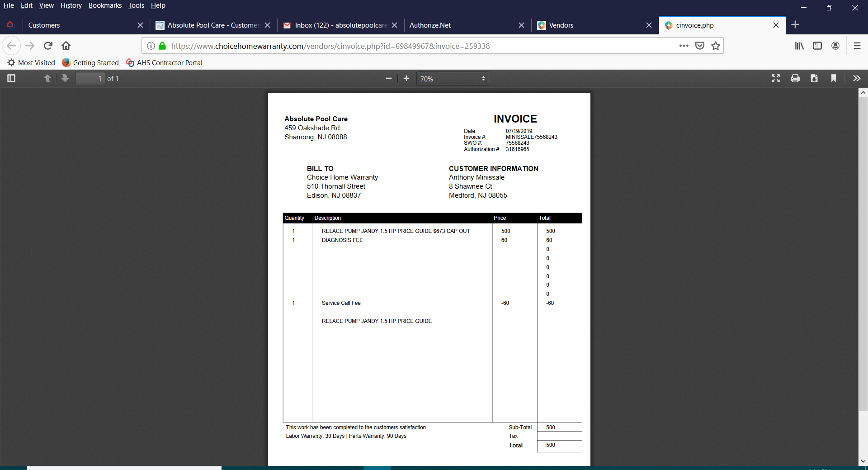Close the Authorize.Net tab
This screenshot has width=868, height=470.
pos(521,25)
